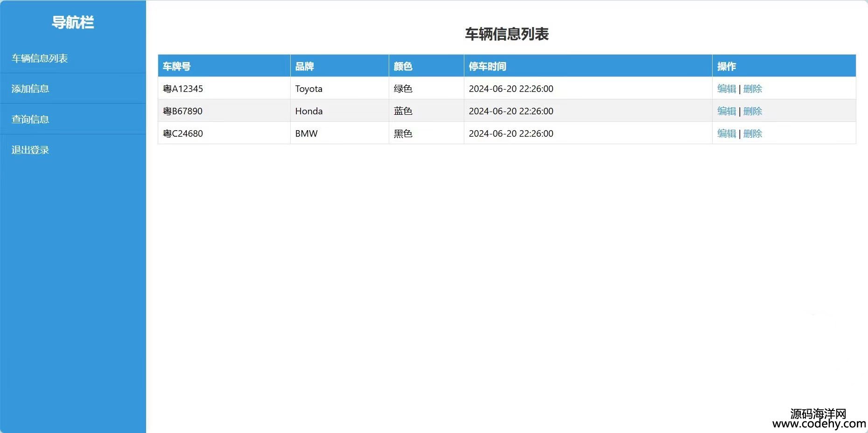
Task: Open the 查询信息 sidebar item
Action: [30, 119]
